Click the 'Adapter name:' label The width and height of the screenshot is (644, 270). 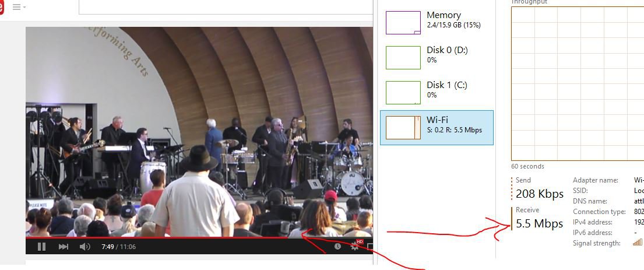(x=595, y=180)
